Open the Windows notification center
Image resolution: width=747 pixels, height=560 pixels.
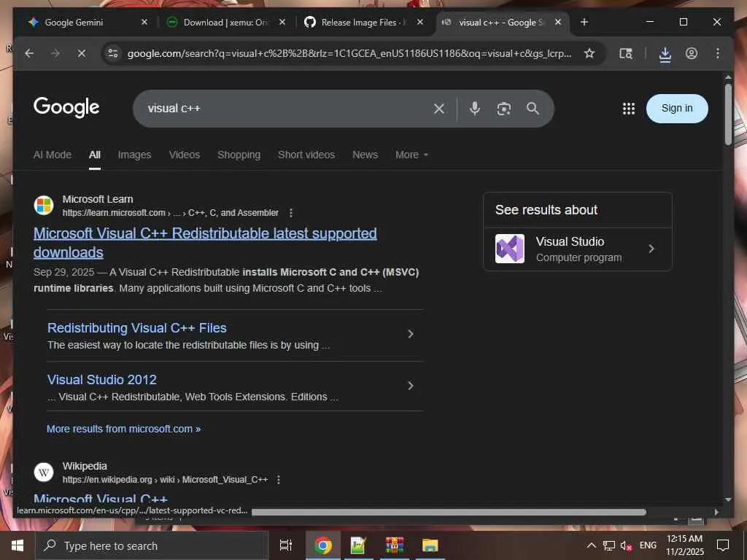723,545
